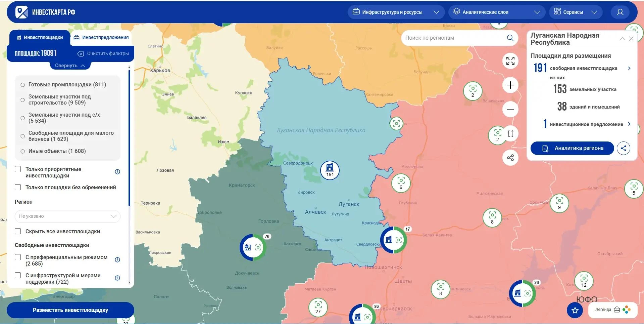This screenshot has width=644, height=324.
Task: Select Готовые промплощадки (811) radio
Action: pos(22,85)
